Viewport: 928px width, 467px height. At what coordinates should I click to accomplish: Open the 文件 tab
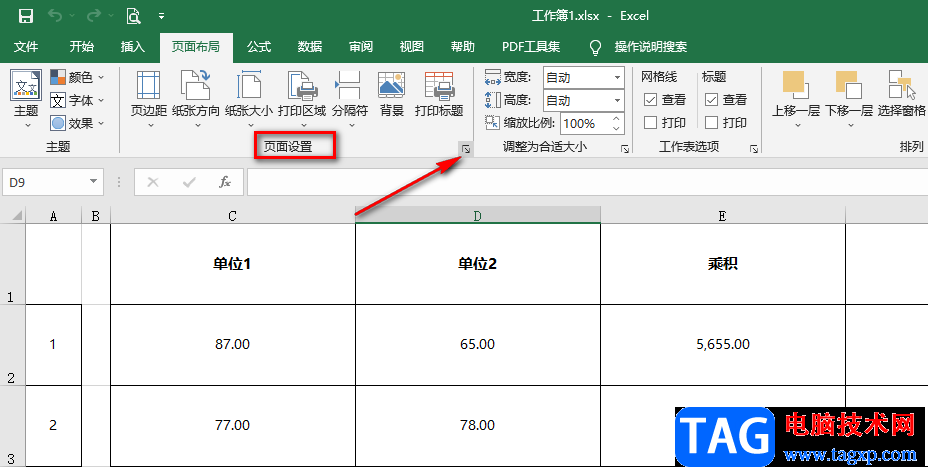pos(25,47)
